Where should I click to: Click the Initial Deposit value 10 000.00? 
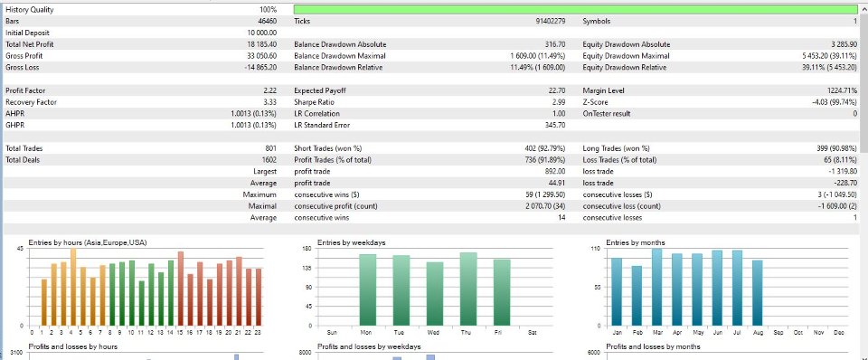pyautogui.click(x=263, y=33)
